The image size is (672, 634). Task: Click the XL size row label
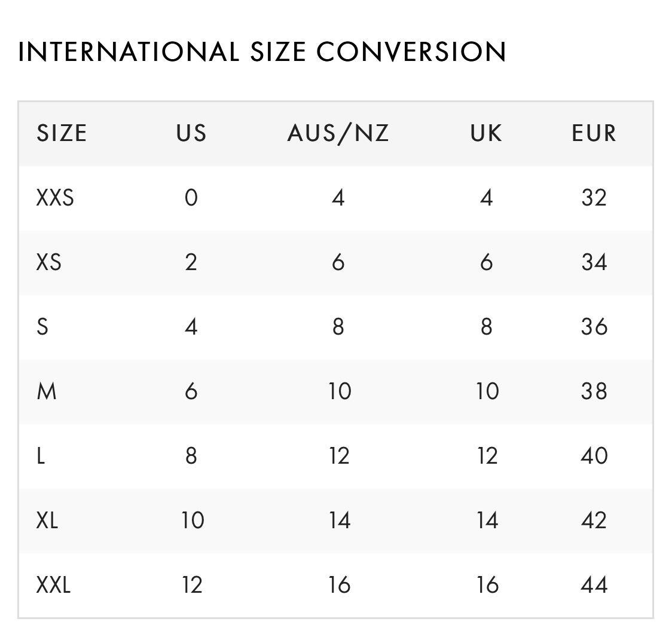click(47, 520)
